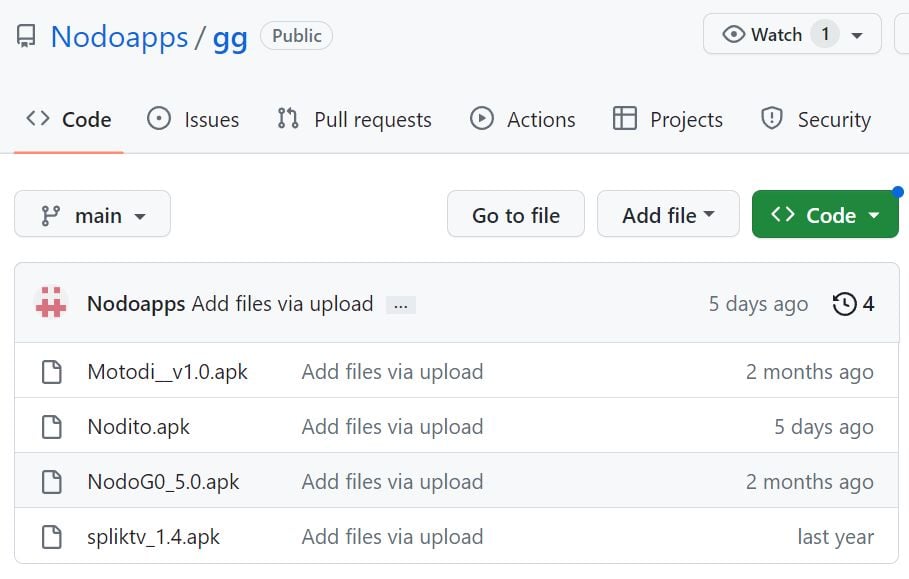Open commit message for spliktv_1.4.apk row
The height and width of the screenshot is (579, 909).
392,537
